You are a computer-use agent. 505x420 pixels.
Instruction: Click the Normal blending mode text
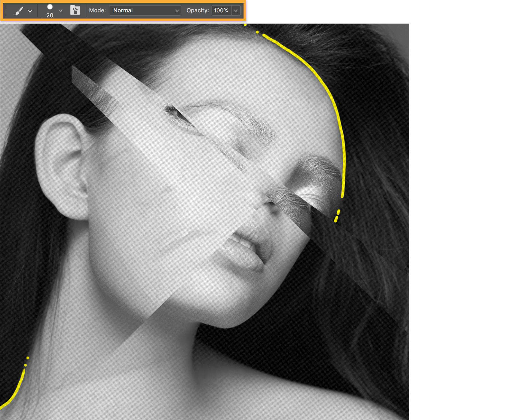(x=123, y=10)
